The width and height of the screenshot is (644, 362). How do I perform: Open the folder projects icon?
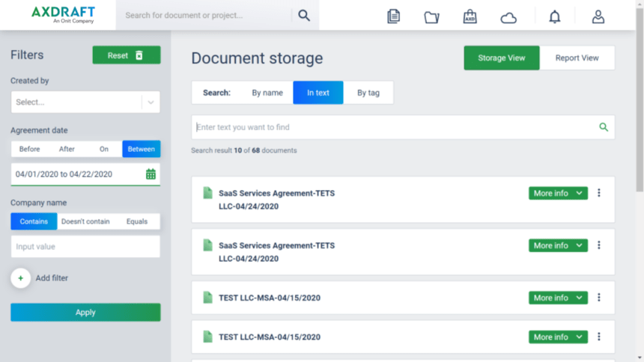431,16
